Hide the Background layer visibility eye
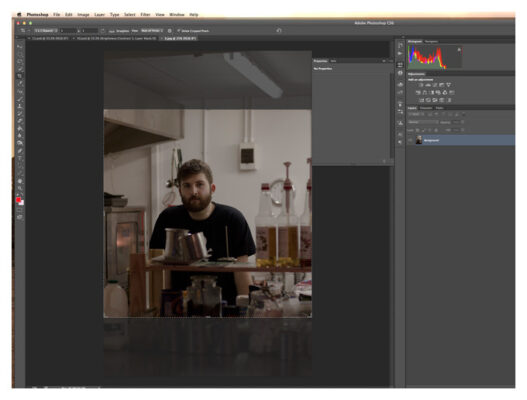The height and width of the screenshot is (400, 527). [x=410, y=140]
